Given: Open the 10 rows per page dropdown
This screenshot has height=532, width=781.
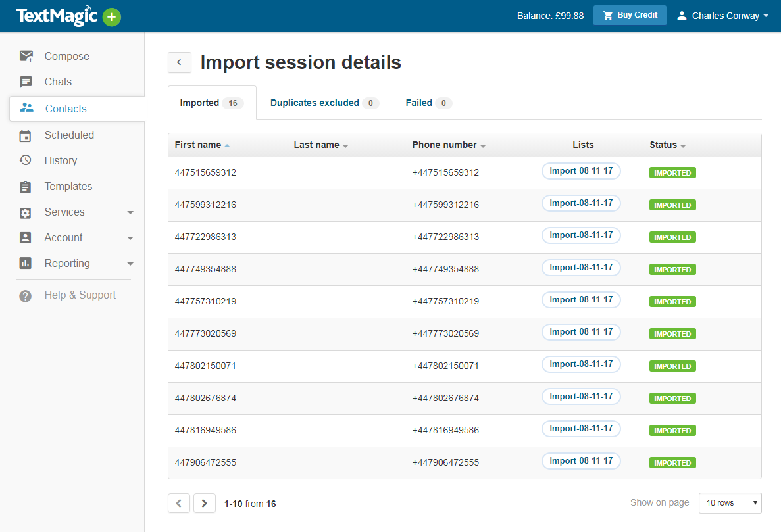Looking at the screenshot, I should pos(730,502).
